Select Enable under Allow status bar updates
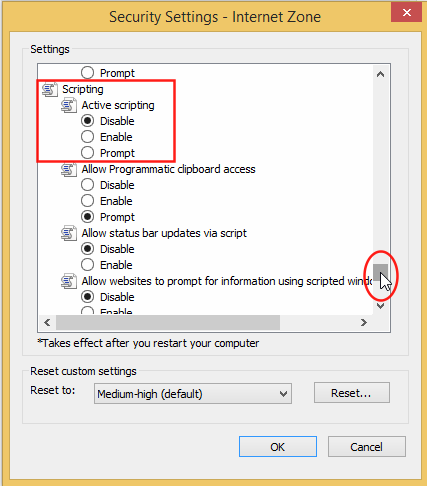The height and width of the screenshot is (486, 427). point(87,265)
